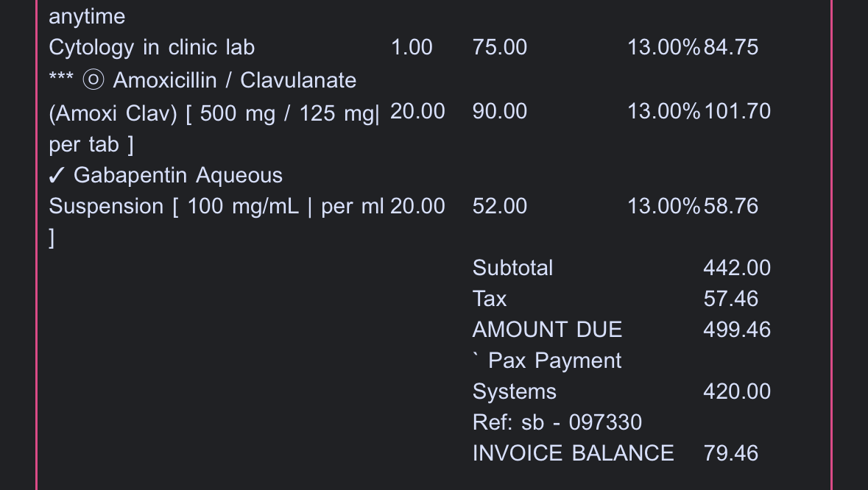Click the Amoxi Clav price 90.00
This screenshot has width=868, height=490.
click(500, 112)
